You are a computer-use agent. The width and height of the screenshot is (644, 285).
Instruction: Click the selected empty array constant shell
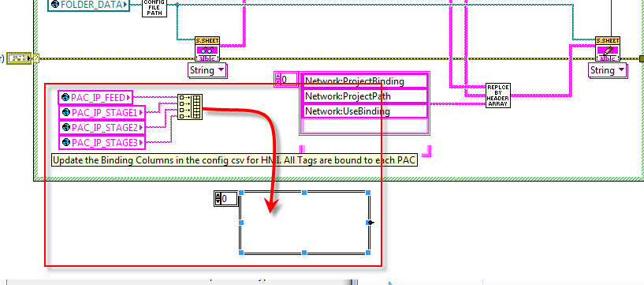[304, 223]
